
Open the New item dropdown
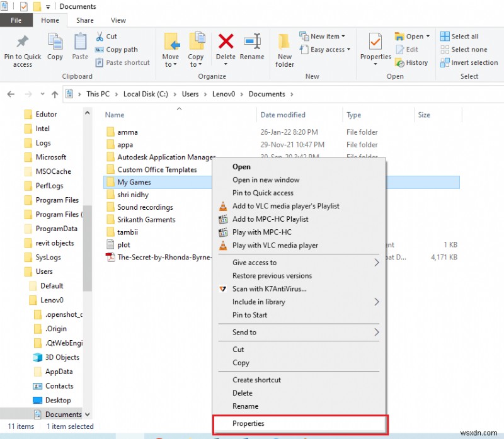[322, 37]
